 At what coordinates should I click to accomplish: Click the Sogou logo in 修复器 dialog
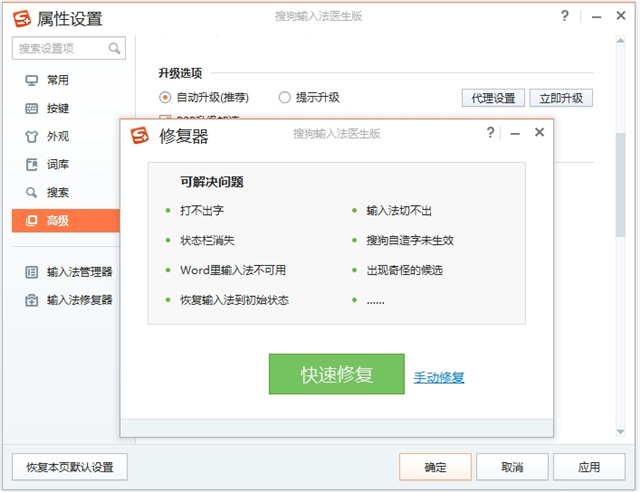tap(140, 135)
